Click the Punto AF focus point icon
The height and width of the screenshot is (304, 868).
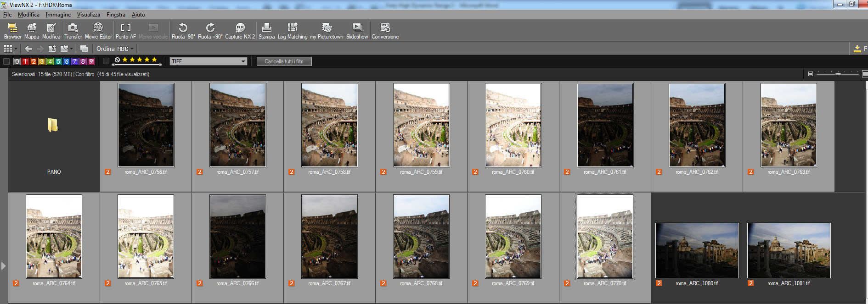(x=125, y=31)
